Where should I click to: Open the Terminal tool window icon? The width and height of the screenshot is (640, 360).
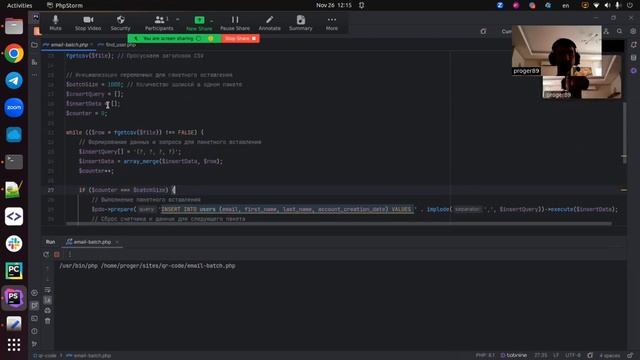(x=34, y=318)
